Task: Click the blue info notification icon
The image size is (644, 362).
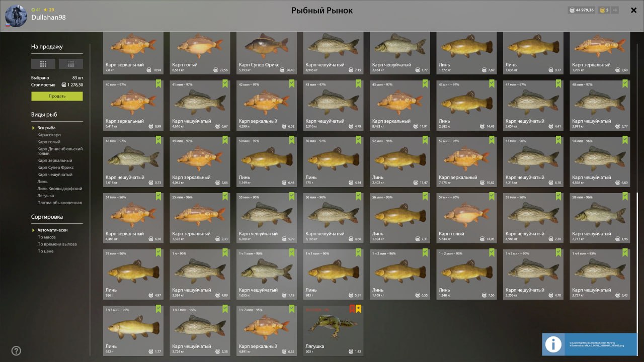Action: (553, 344)
